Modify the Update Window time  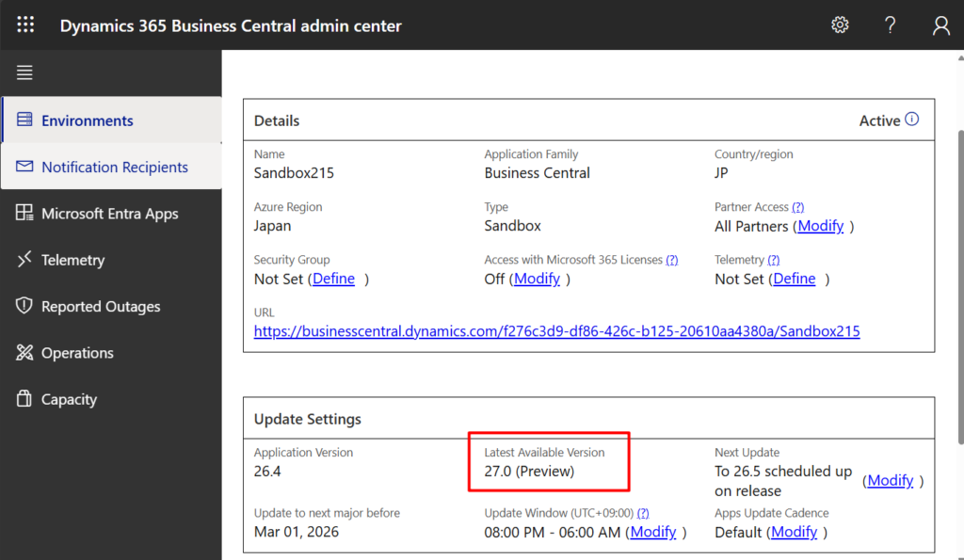pyautogui.click(x=652, y=532)
